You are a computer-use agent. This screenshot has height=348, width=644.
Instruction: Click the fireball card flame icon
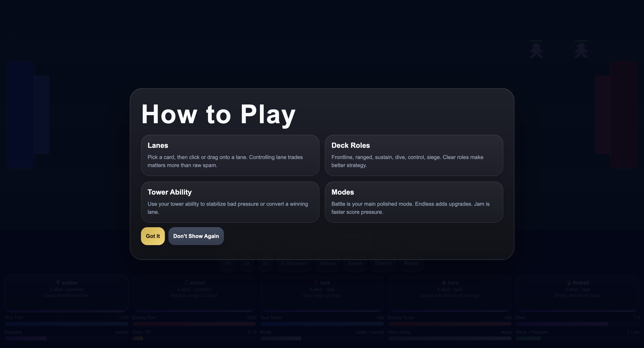coord(569,282)
